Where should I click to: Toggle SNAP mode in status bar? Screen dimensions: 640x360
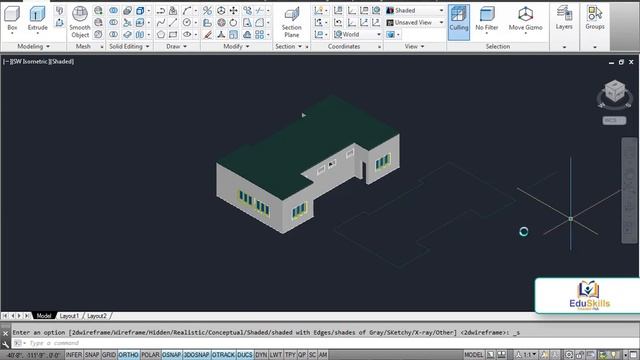[92, 355]
